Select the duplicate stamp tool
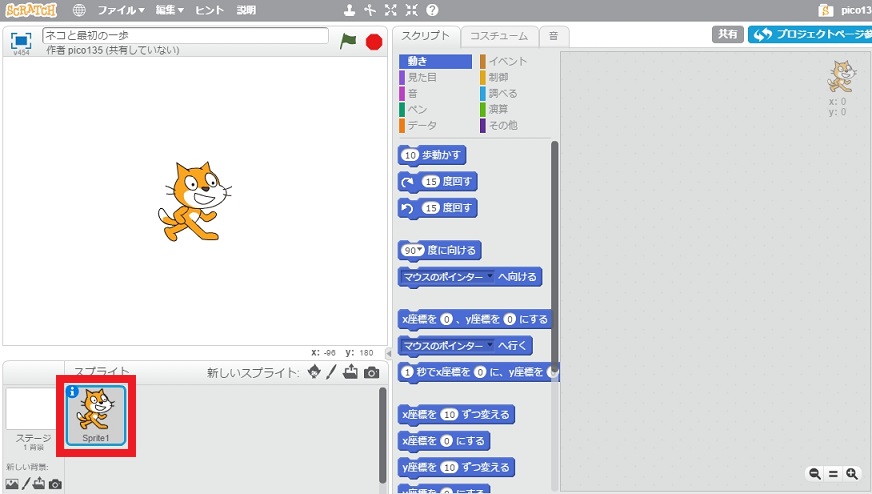This screenshot has width=872, height=494. click(x=349, y=10)
